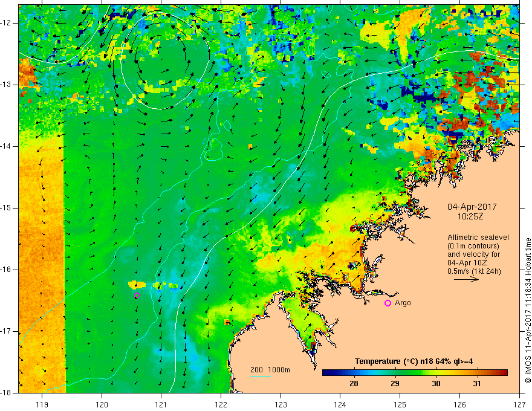Click the 28 value on temperature scale
532x411 pixels.
354,384
